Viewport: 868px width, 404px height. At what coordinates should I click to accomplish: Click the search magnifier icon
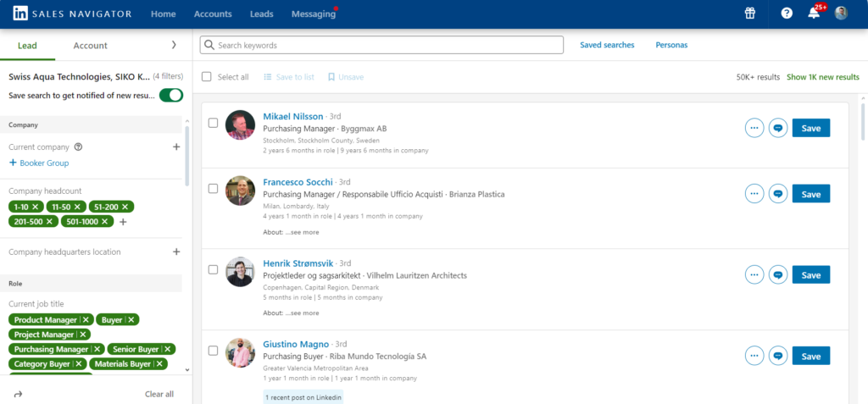209,46
